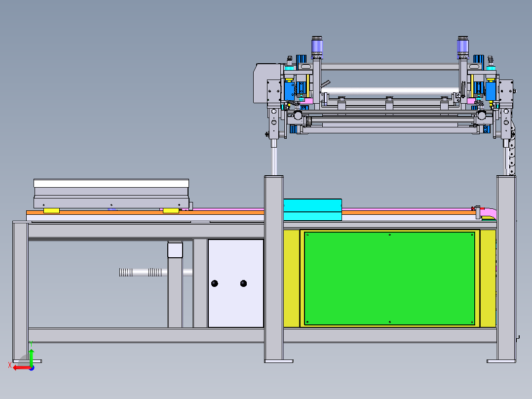Pick the right purple motor atop gantry

click(x=463, y=47)
